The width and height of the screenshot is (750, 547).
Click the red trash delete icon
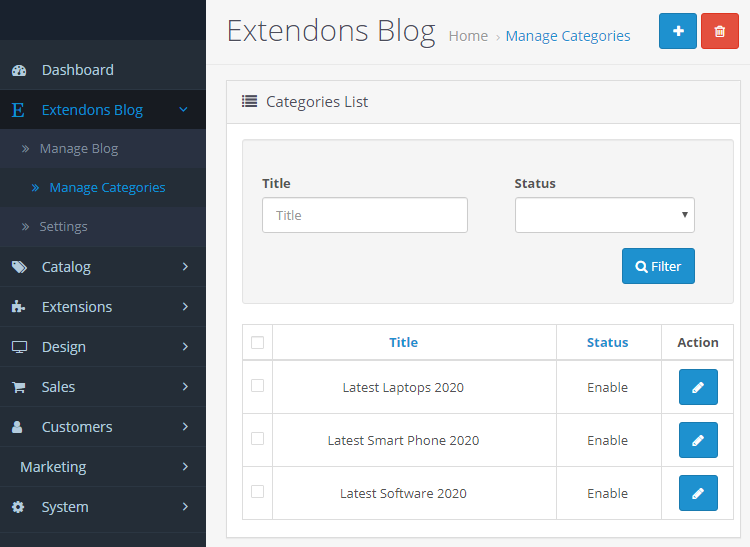pos(719,31)
